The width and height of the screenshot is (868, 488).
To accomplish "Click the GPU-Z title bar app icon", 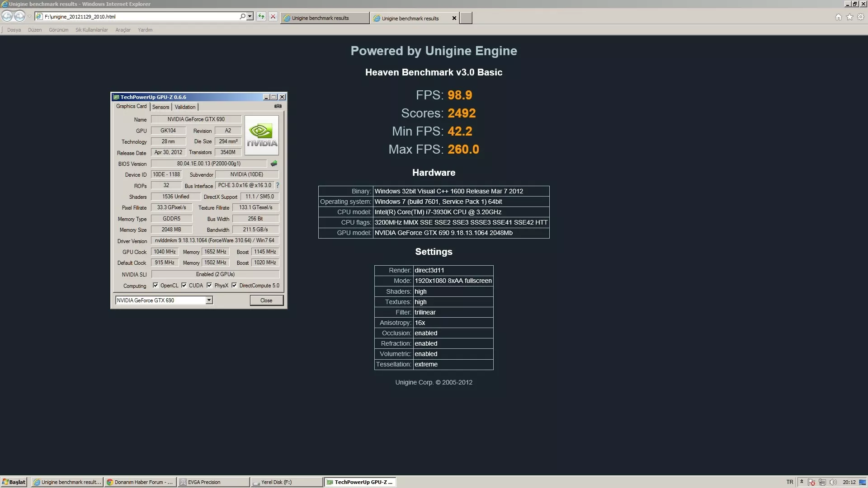I will [116, 97].
